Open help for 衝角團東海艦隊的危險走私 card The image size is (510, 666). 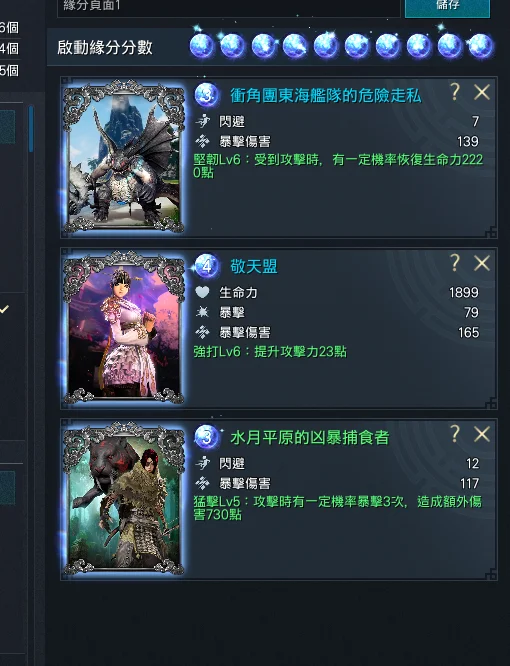[455, 91]
